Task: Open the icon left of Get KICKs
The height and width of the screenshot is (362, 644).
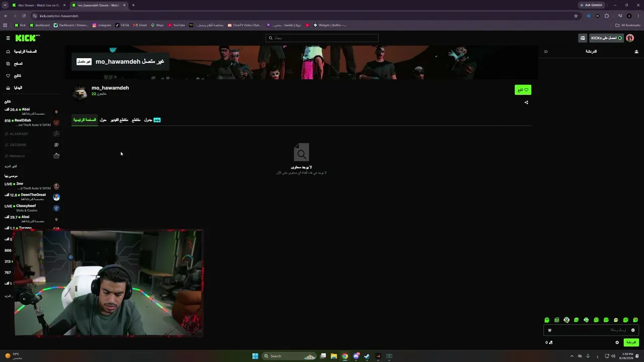Action: (583, 38)
